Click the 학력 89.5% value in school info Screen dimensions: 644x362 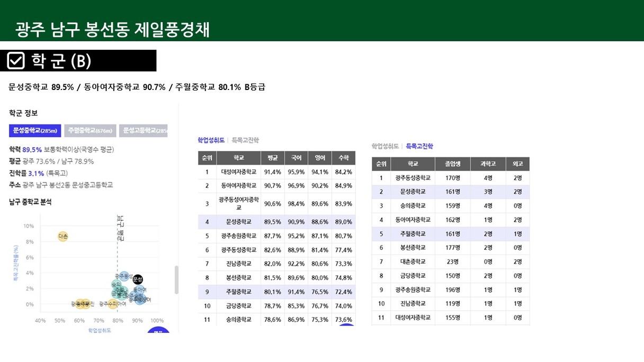click(x=32, y=150)
